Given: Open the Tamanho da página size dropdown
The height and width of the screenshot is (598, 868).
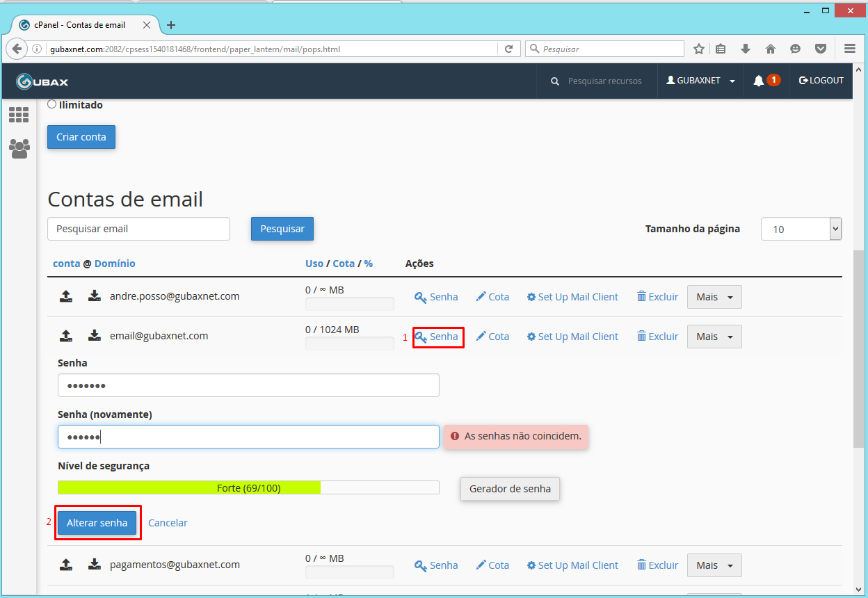Looking at the screenshot, I should (801, 228).
